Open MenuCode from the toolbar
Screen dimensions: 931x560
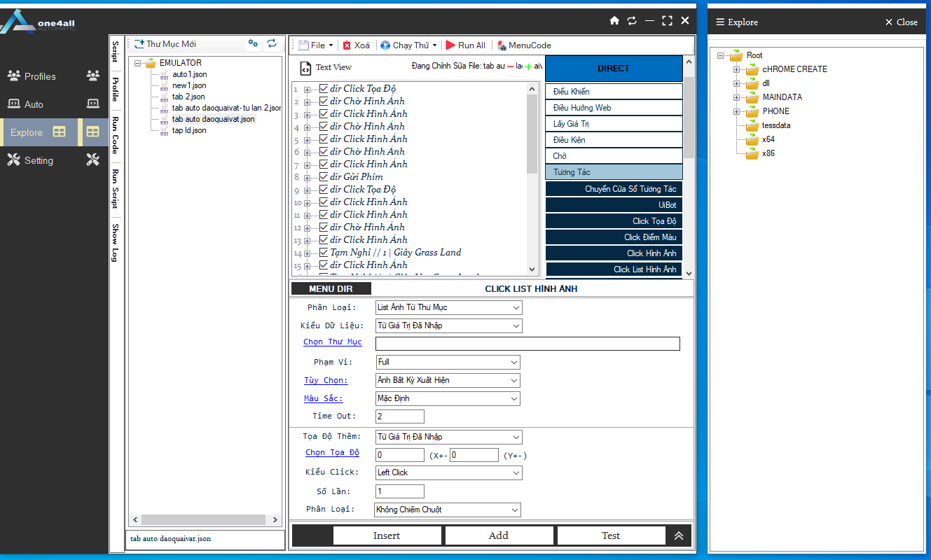(524, 45)
